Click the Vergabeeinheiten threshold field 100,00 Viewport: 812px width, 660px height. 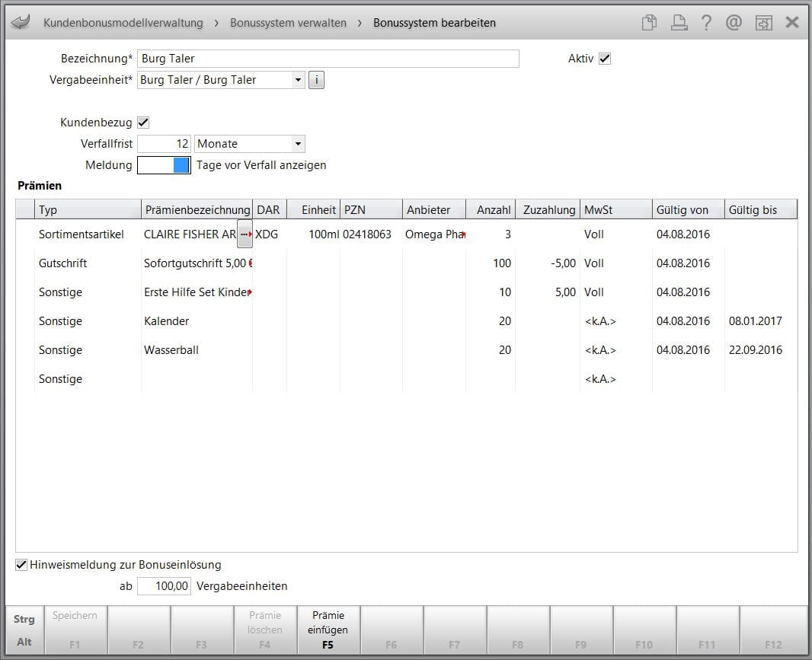164,586
